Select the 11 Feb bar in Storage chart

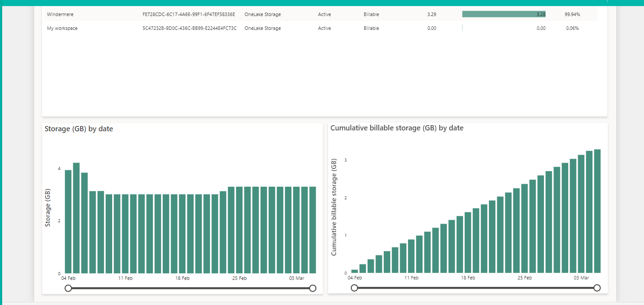click(125, 234)
